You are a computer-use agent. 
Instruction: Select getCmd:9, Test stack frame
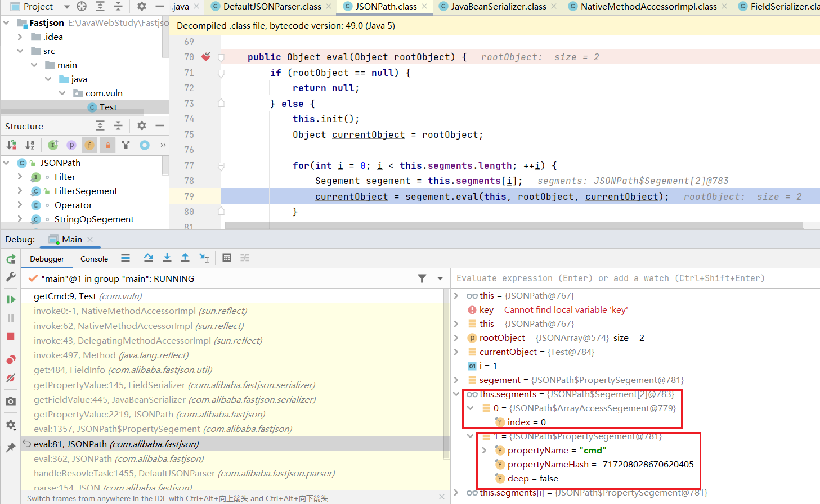click(232, 296)
